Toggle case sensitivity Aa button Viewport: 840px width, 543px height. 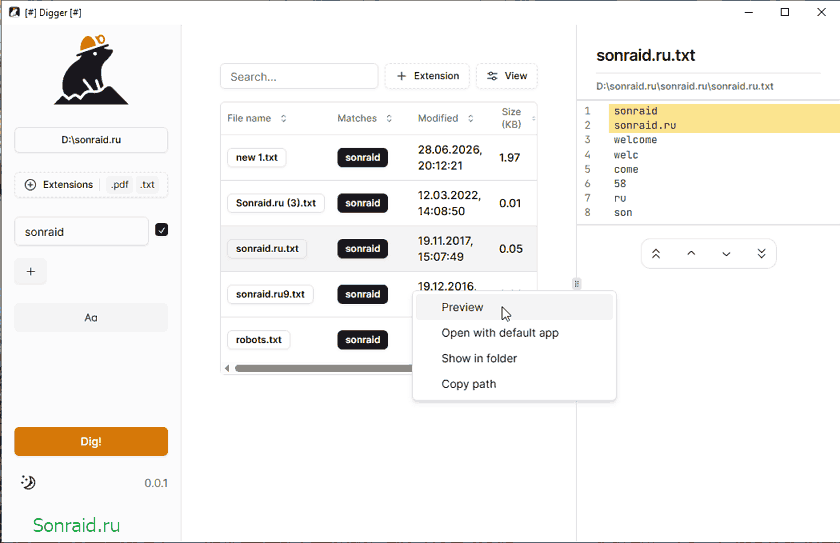(91, 318)
